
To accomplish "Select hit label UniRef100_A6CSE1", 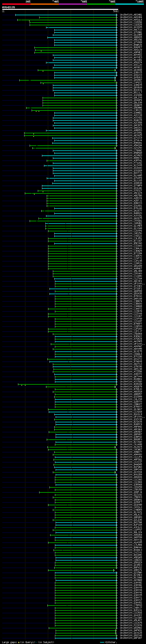I will tap(131, 281).
